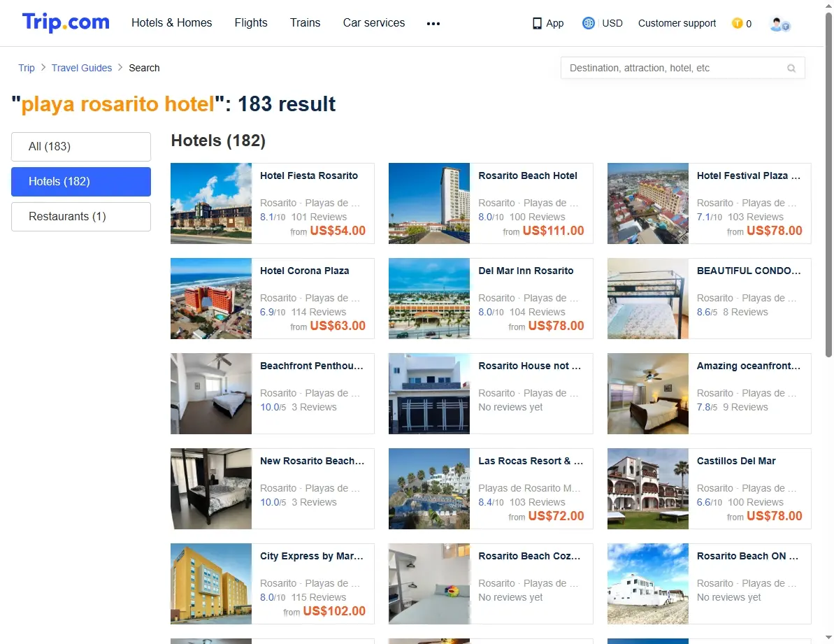Click 9 Reviews on Amazing oceanfront card

[745, 408]
